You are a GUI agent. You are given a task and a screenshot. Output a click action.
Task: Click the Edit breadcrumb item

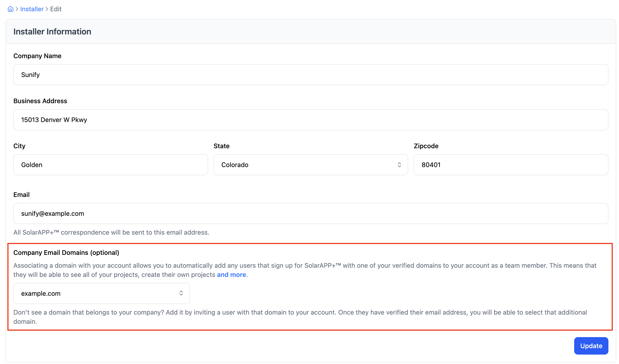tap(56, 9)
